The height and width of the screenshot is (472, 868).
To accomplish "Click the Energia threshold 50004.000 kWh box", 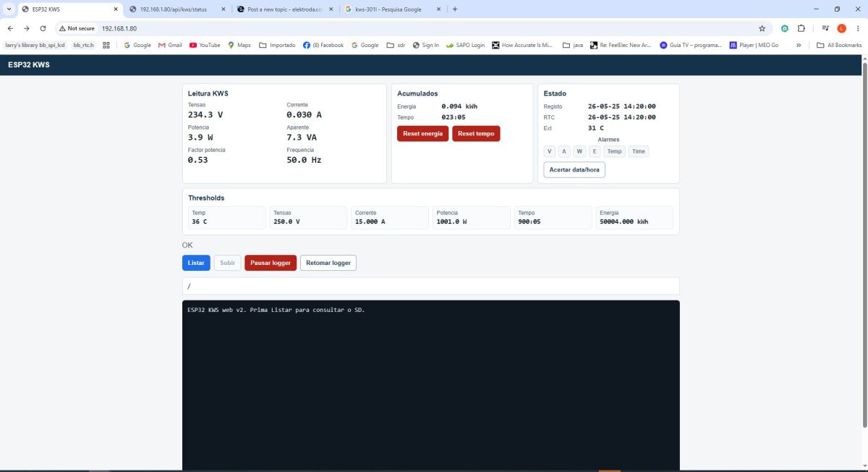I will pos(634,218).
